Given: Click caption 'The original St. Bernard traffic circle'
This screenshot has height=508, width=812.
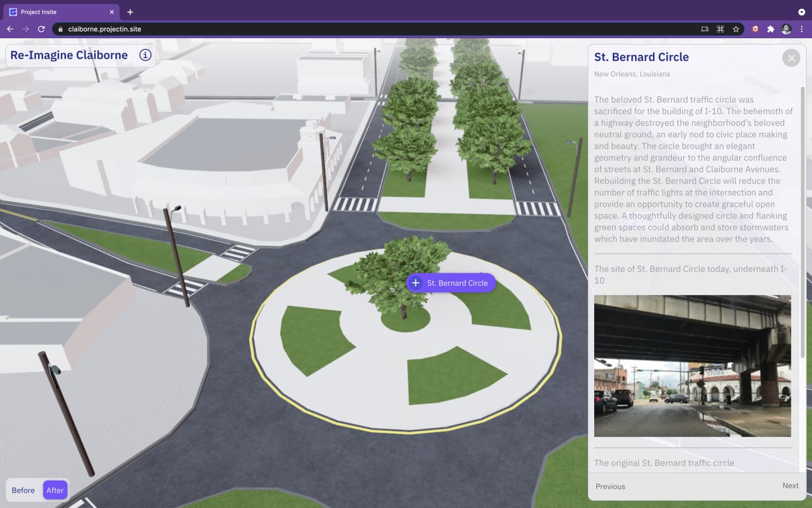Looking at the screenshot, I should (x=664, y=463).
